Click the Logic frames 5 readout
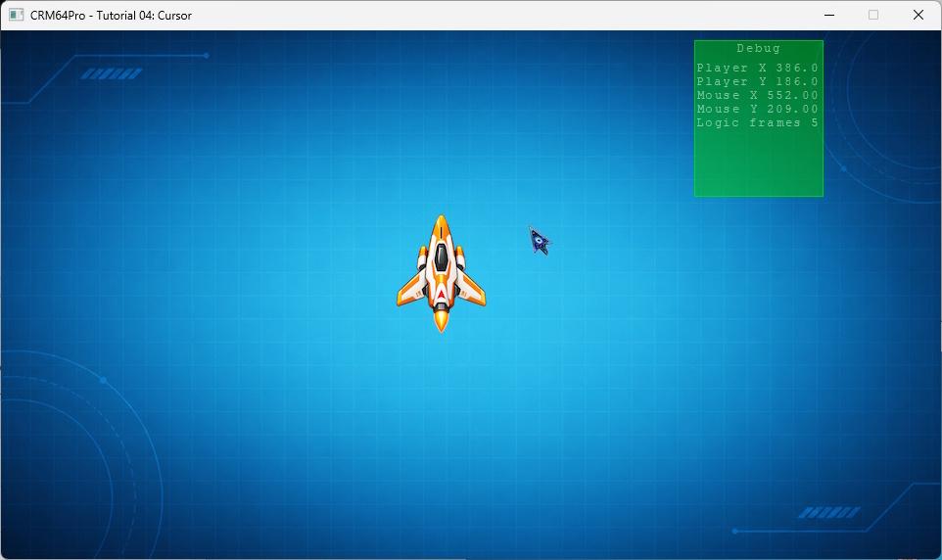 click(758, 122)
